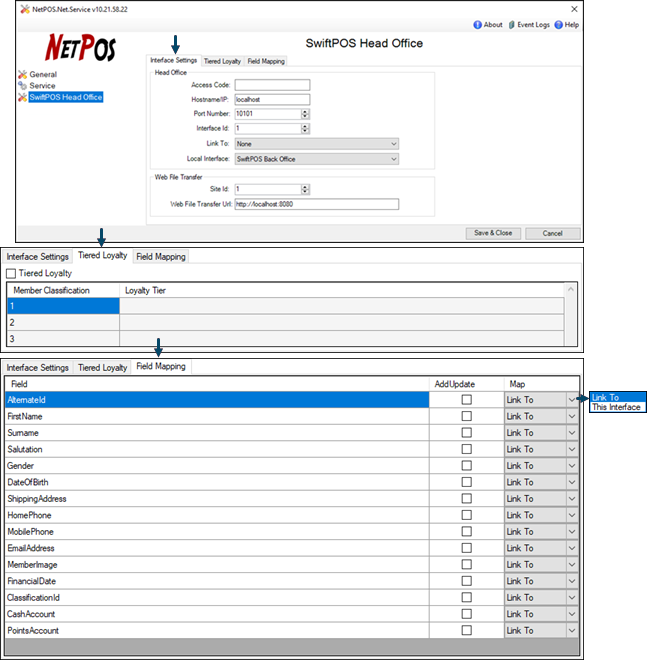647x660 pixels.
Task: Click the Service gears icon in sidebar
Action: point(23,85)
